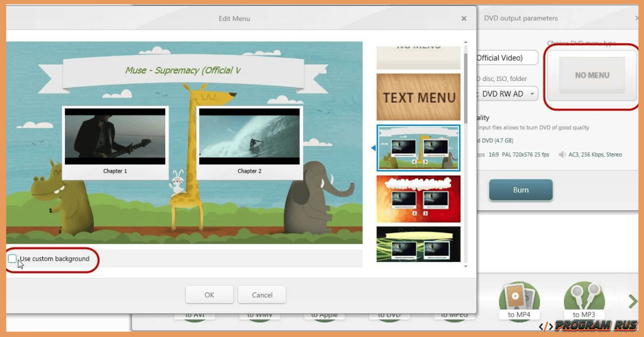Image resolution: width=644 pixels, height=337 pixels.
Task: Select the TEXT MENU template thumbnail
Action: coord(419,97)
